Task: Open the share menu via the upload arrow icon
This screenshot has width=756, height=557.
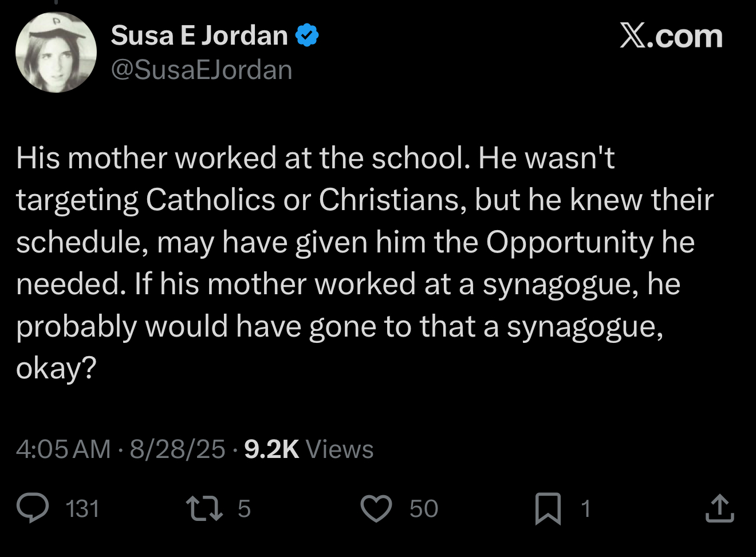Action: click(x=719, y=508)
